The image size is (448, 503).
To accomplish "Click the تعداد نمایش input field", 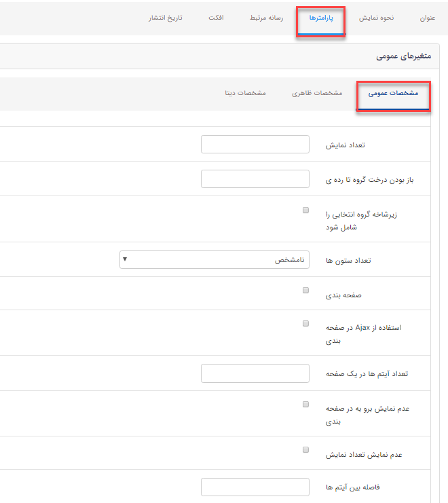I will coord(255,145).
